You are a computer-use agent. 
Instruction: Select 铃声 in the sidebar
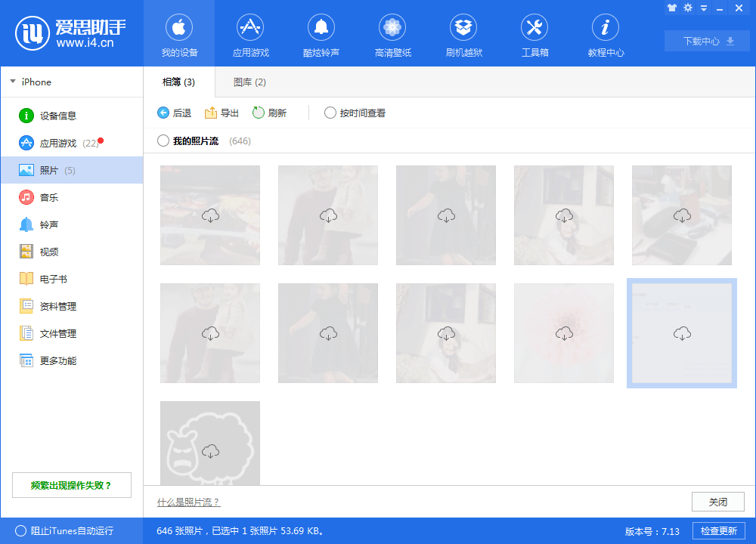click(x=73, y=224)
